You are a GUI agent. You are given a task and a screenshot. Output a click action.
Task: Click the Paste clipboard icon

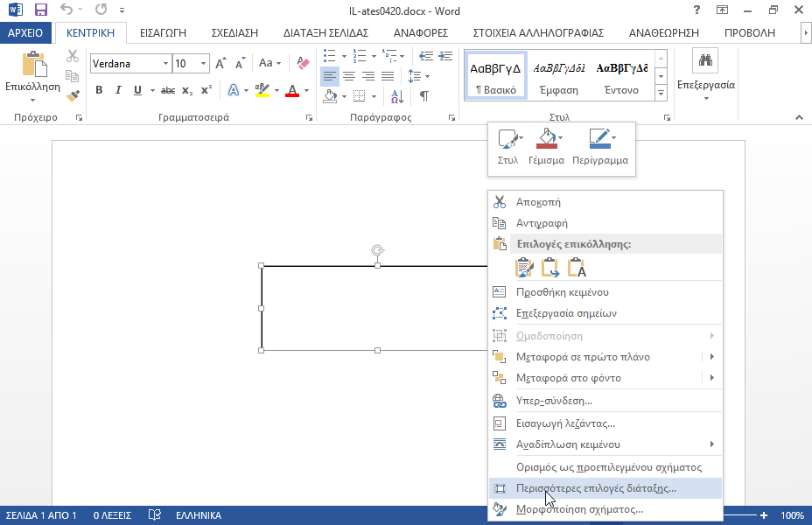coord(34,65)
